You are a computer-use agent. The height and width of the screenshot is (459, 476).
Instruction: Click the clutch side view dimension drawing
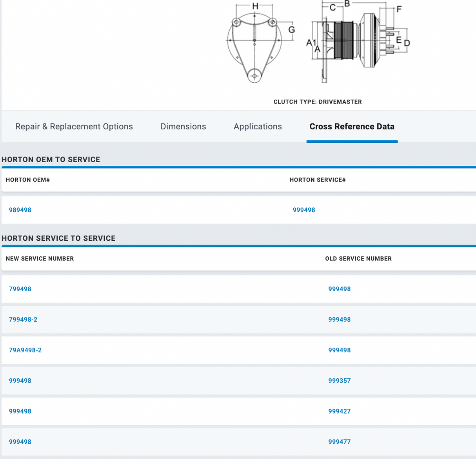point(357,42)
